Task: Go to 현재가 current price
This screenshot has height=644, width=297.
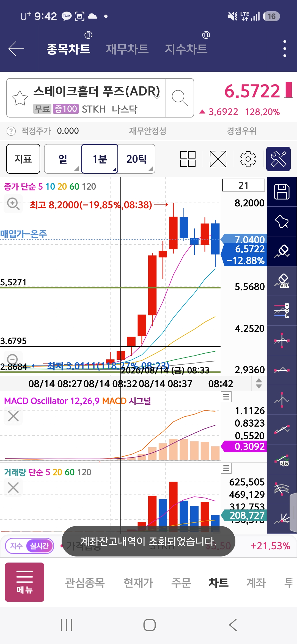Action: pos(138,583)
